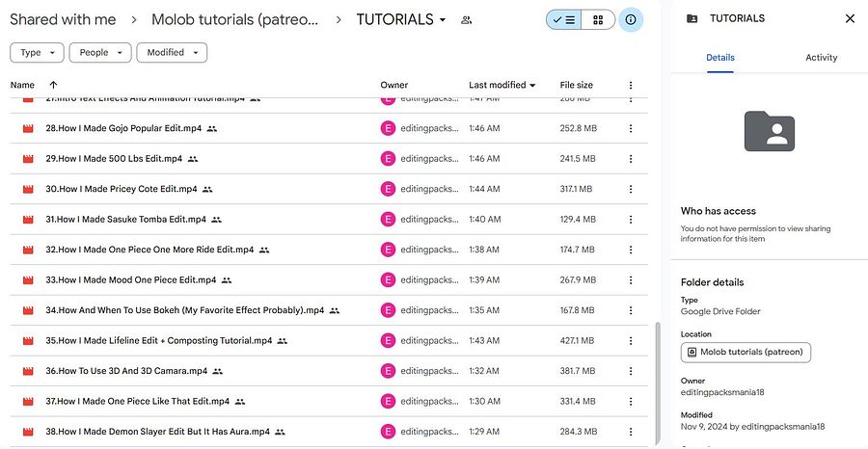Click the File size column header
The width and height of the screenshot is (868, 449).
click(577, 85)
